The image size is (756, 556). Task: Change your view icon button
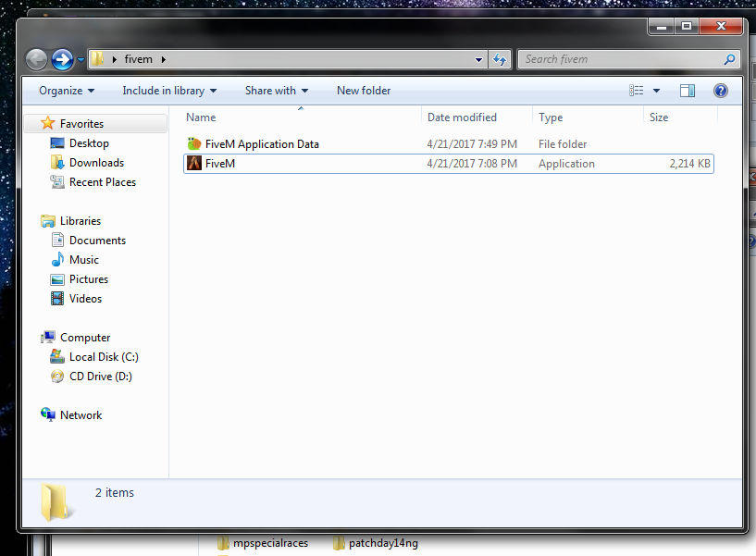point(637,91)
